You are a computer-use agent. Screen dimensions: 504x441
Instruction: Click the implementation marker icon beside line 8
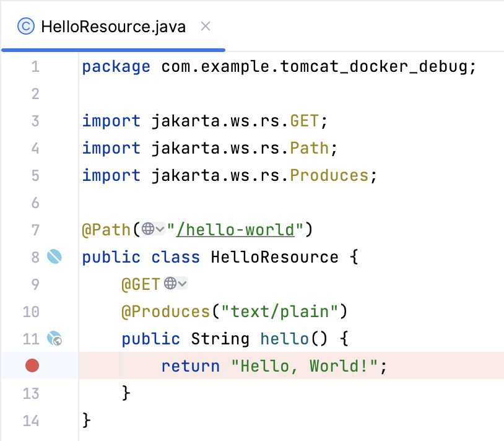[x=55, y=257]
